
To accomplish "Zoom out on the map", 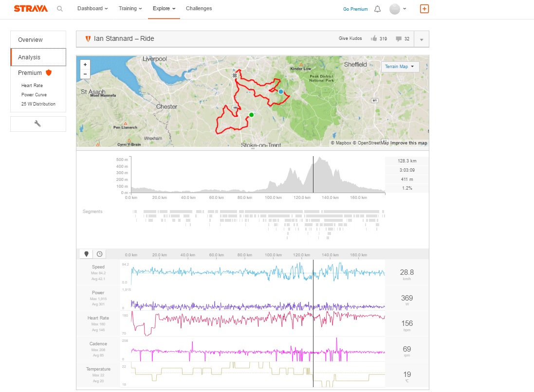I will (x=85, y=74).
